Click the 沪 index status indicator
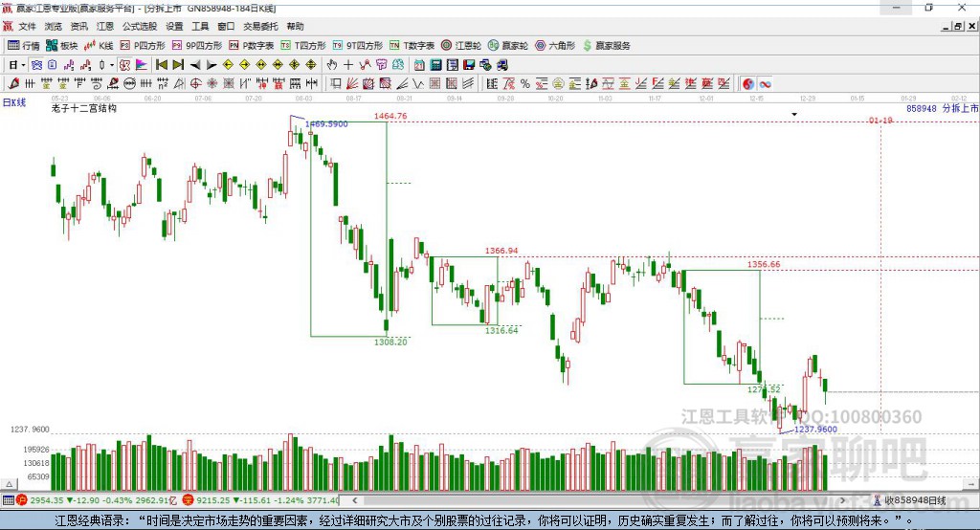This screenshot has height=530, width=980. pyautogui.click(x=22, y=500)
